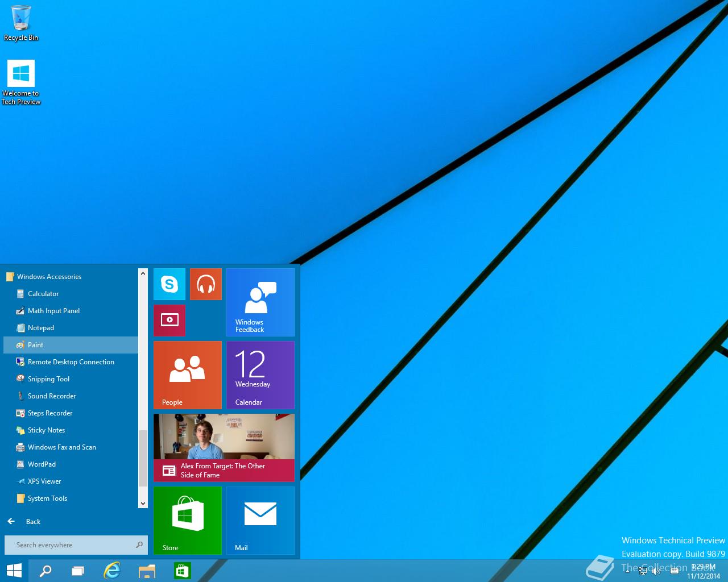Open the Store tile
The image size is (728, 582).
click(188, 521)
